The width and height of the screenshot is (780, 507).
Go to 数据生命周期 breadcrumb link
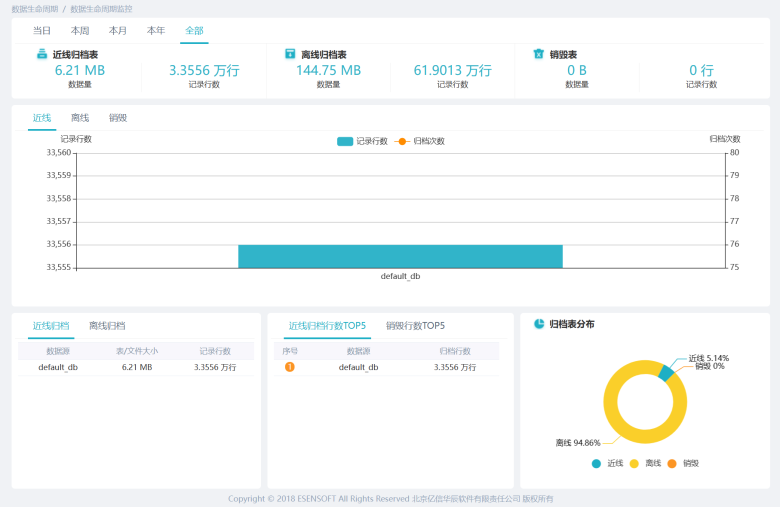click(x=34, y=8)
